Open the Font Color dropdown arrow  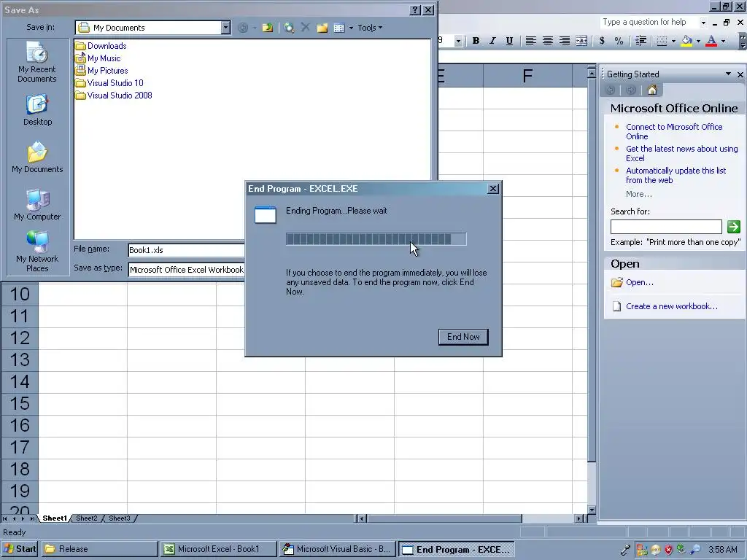pyautogui.click(x=723, y=41)
